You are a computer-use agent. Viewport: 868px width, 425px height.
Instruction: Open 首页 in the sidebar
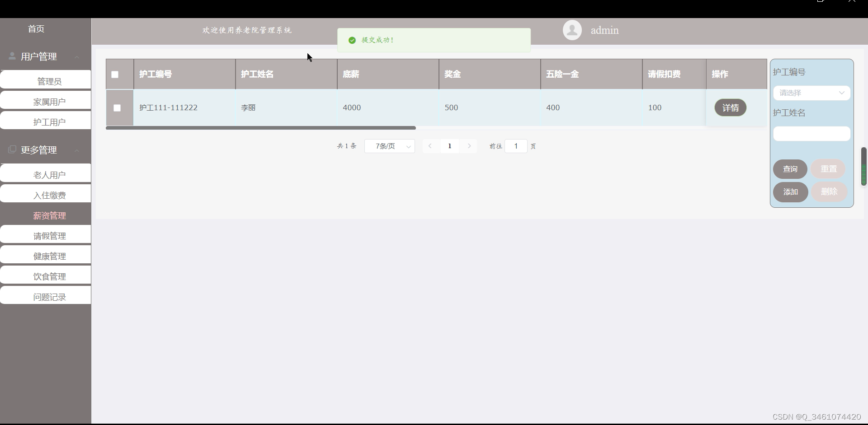tap(36, 29)
